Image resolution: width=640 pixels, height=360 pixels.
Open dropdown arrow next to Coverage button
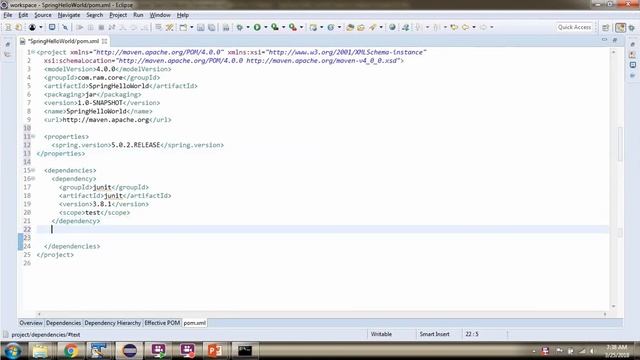tap(283, 27)
